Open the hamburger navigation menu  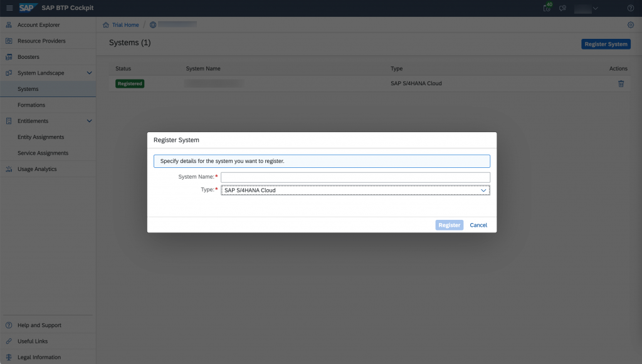9,8
